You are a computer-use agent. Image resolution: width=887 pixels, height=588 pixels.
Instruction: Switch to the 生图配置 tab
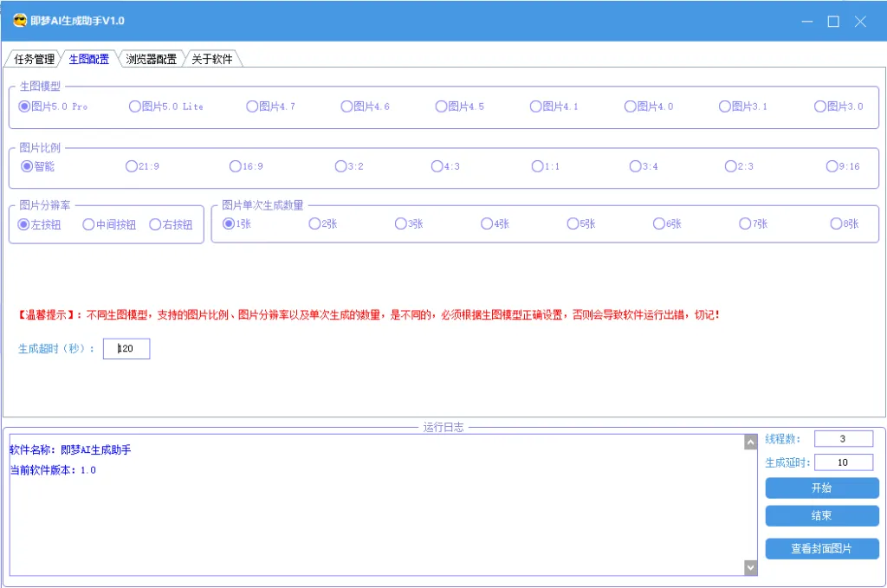point(89,59)
